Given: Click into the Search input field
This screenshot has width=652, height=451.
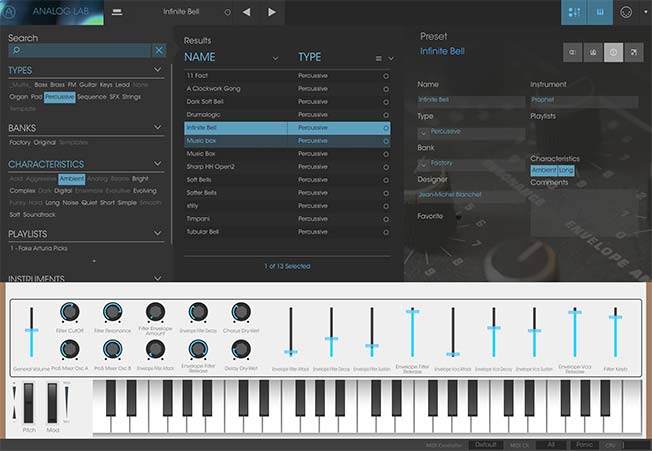Looking at the screenshot, I should click(x=79, y=51).
